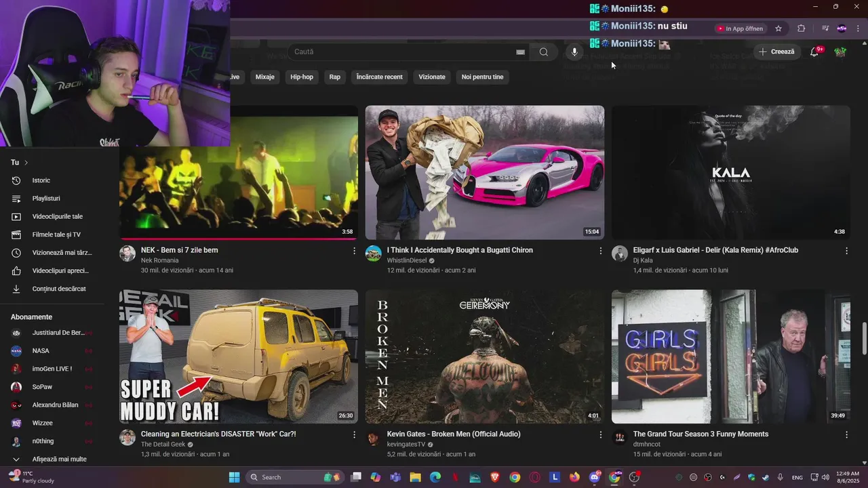Viewport: 868px width, 488px height.
Task: Select the Rap filter chip
Action: (x=335, y=77)
